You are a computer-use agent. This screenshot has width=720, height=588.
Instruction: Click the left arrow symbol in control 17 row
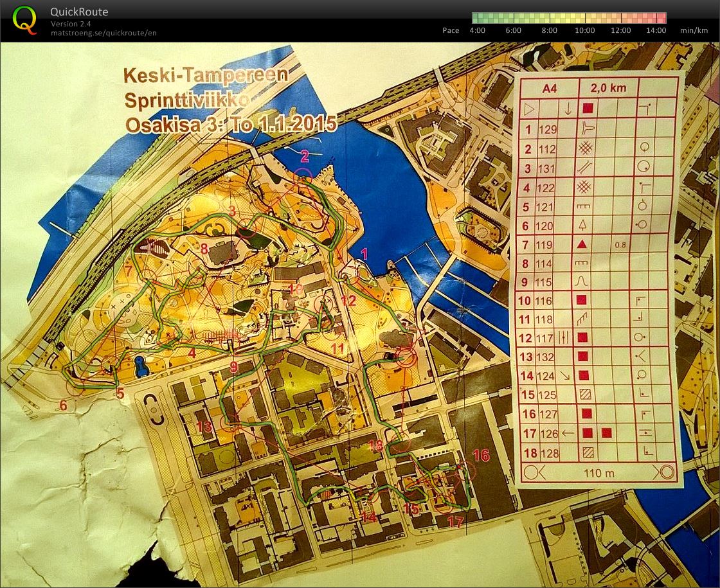click(567, 432)
